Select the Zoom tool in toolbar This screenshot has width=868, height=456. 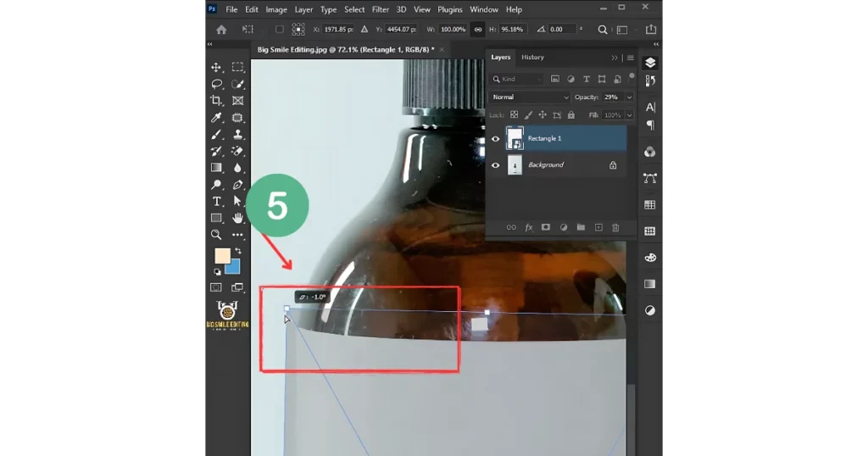tap(216, 235)
